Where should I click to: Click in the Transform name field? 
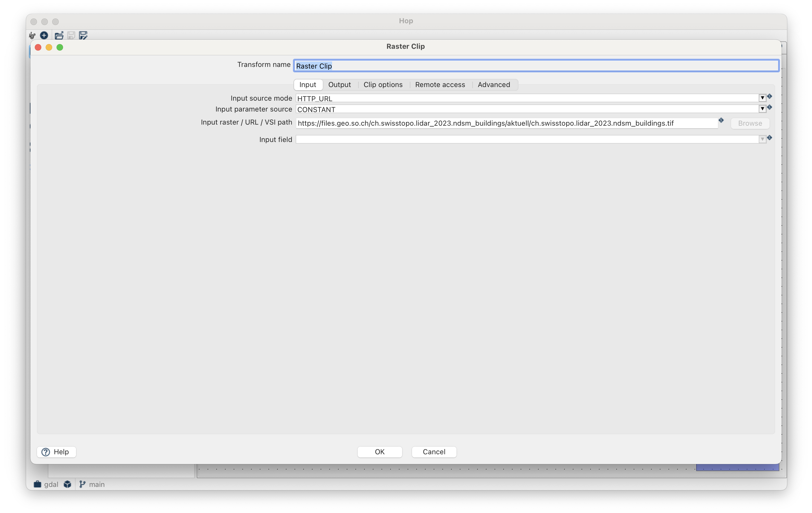point(536,66)
